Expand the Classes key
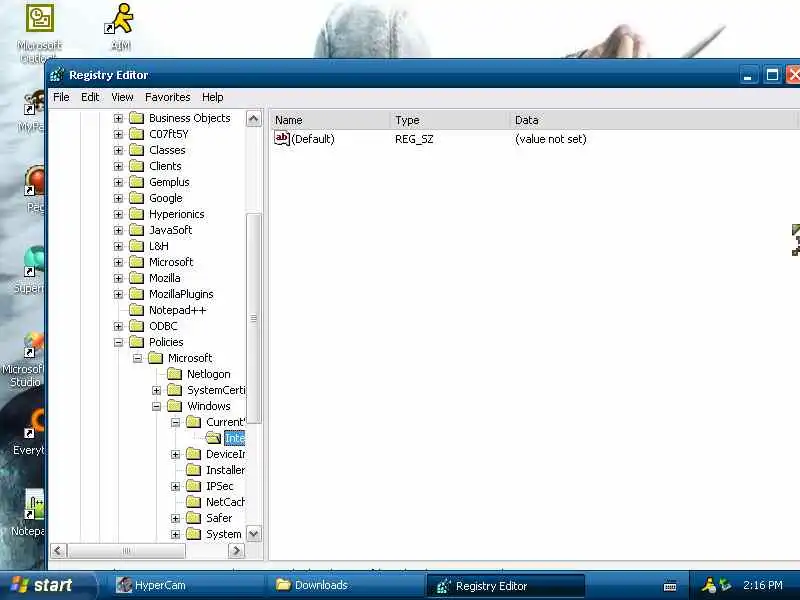800x600 pixels. point(118,151)
